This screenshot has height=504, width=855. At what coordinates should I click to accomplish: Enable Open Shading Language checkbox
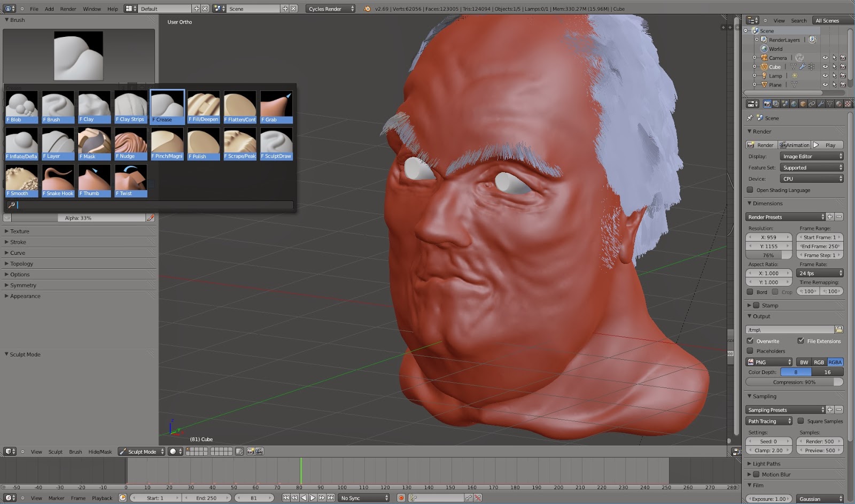point(750,190)
